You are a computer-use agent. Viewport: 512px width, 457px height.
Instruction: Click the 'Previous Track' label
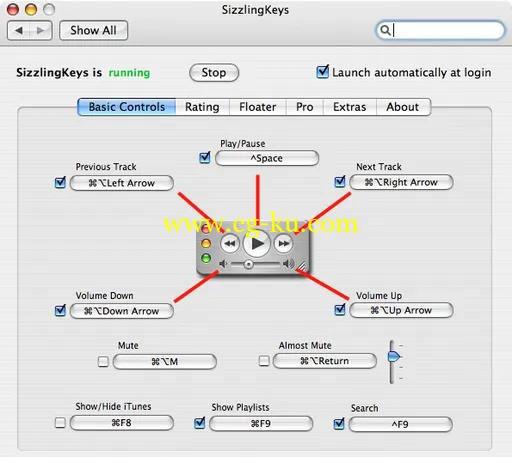[x=106, y=167]
